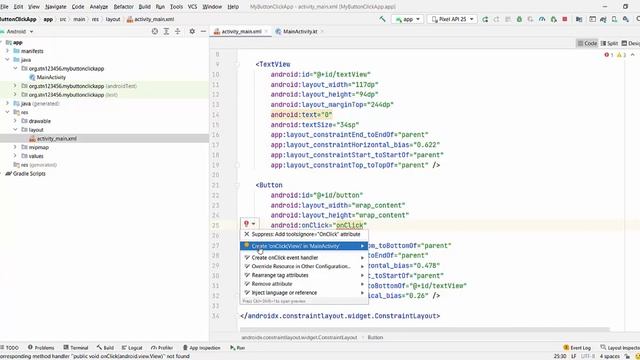Open the File menu
The image size is (640, 360).
[x=4, y=7]
